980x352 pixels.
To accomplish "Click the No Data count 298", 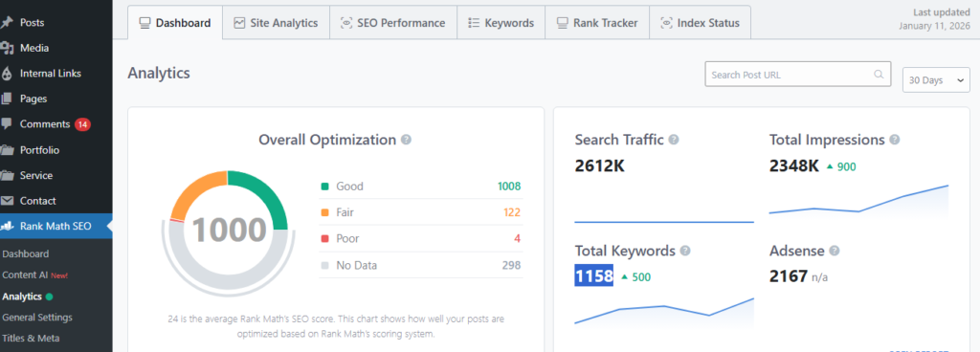I will [x=511, y=265].
